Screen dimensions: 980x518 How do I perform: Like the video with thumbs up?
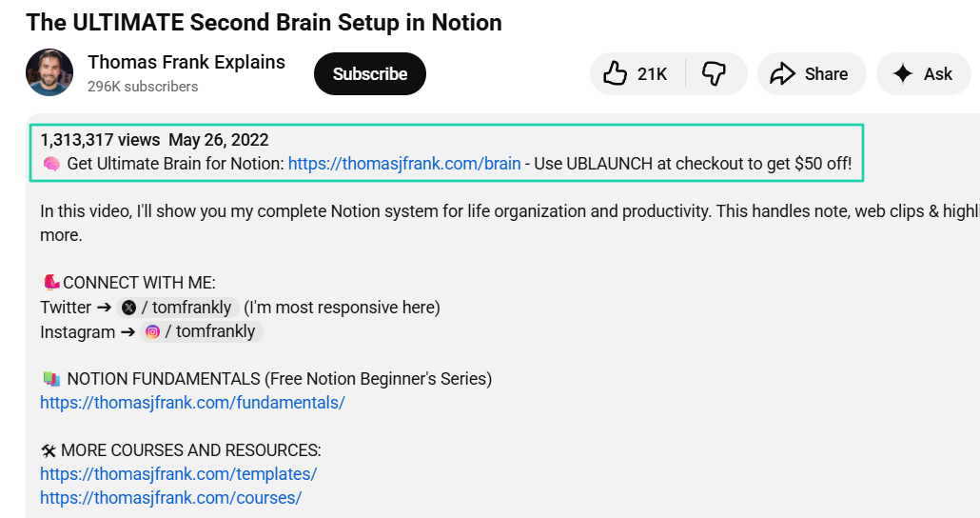(615, 74)
